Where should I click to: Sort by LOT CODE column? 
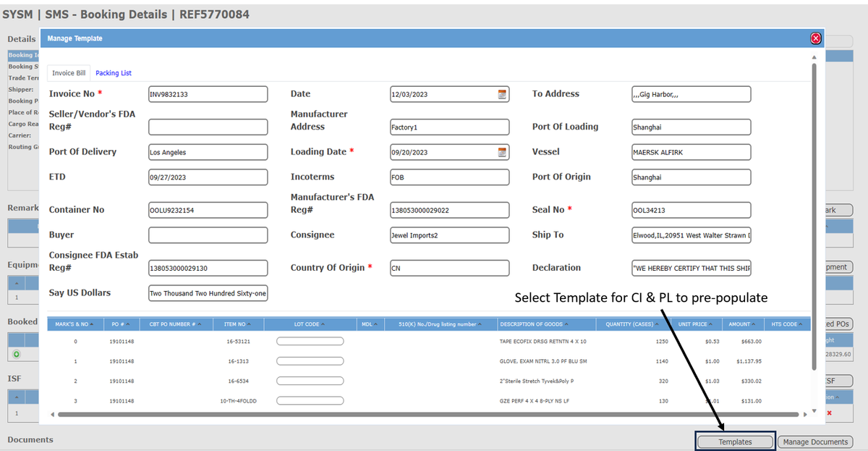(x=310, y=324)
